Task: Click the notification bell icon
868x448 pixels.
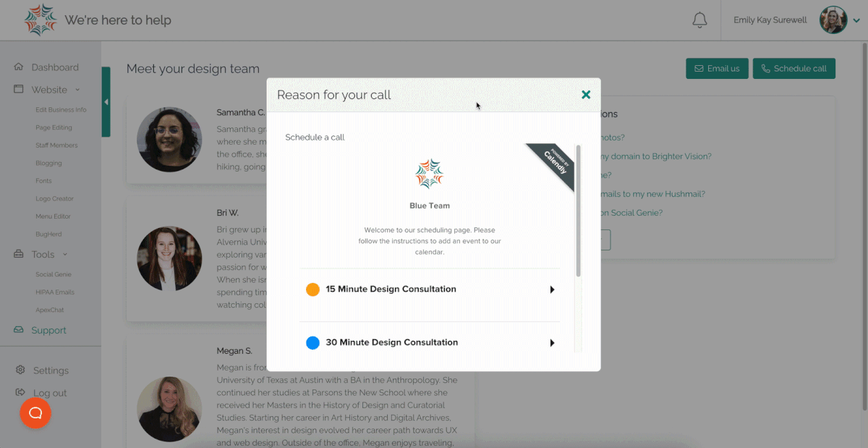Action: pyautogui.click(x=699, y=20)
